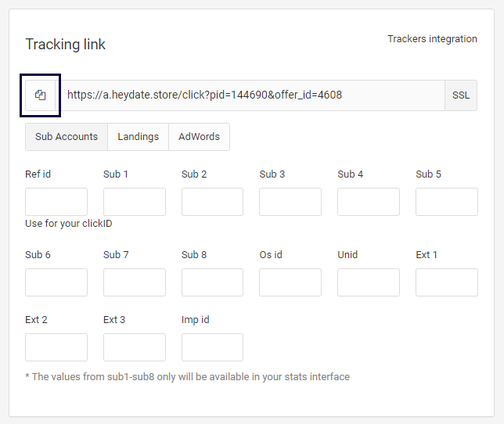Click into the Ext 1 field
Image resolution: width=504 pixels, height=424 pixels.
click(446, 282)
